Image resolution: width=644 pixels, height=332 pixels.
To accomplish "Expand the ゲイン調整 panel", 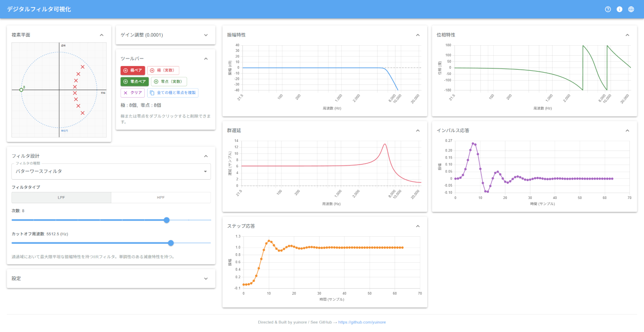I will 206,35.
